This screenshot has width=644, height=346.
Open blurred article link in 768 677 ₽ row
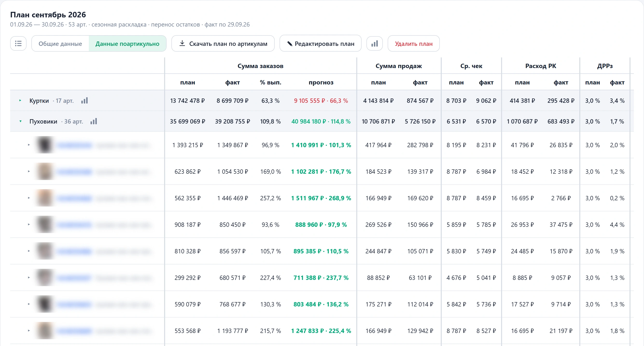coord(74,304)
